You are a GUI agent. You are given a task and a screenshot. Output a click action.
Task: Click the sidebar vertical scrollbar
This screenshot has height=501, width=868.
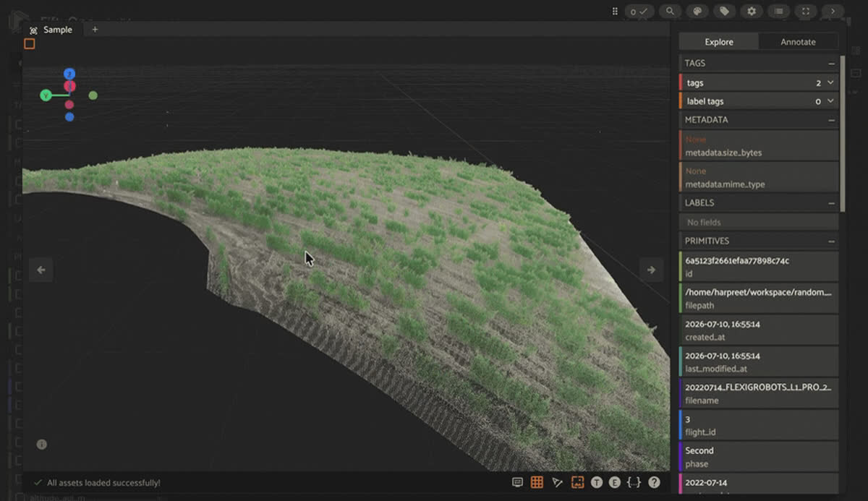click(843, 134)
